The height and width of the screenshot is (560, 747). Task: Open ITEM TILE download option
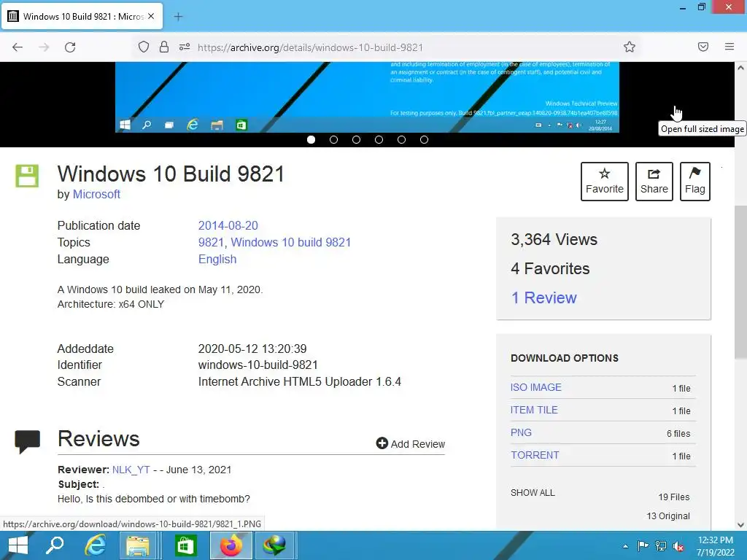534,410
